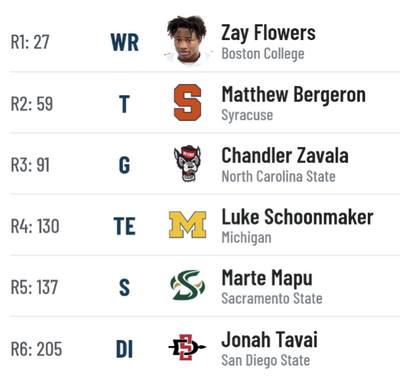Click the R6: 205 pick label
This screenshot has height=382, width=400.
[x=36, y=349]
